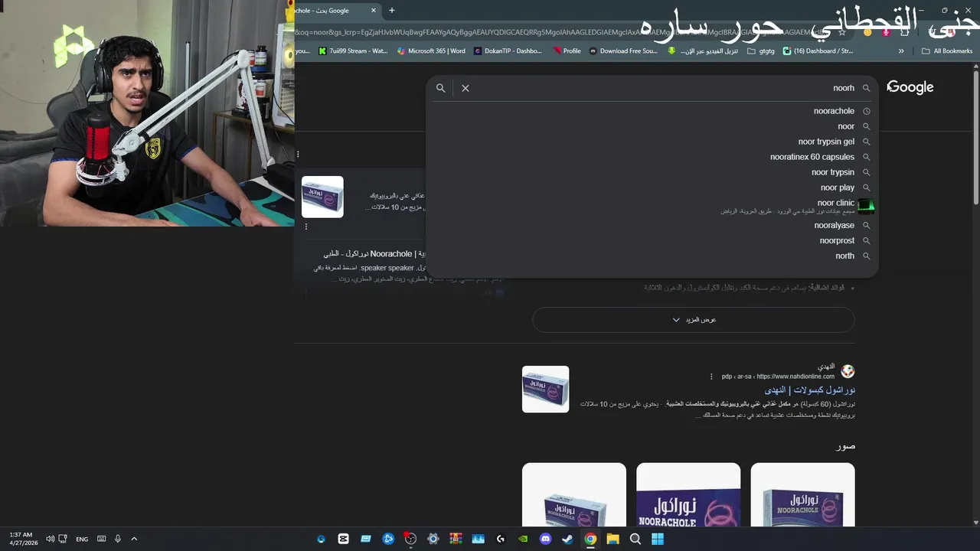This screenshot has width=980, height=551.
Task: Open the leftmost Noorachole image under صور
Action: pos(574,494)
